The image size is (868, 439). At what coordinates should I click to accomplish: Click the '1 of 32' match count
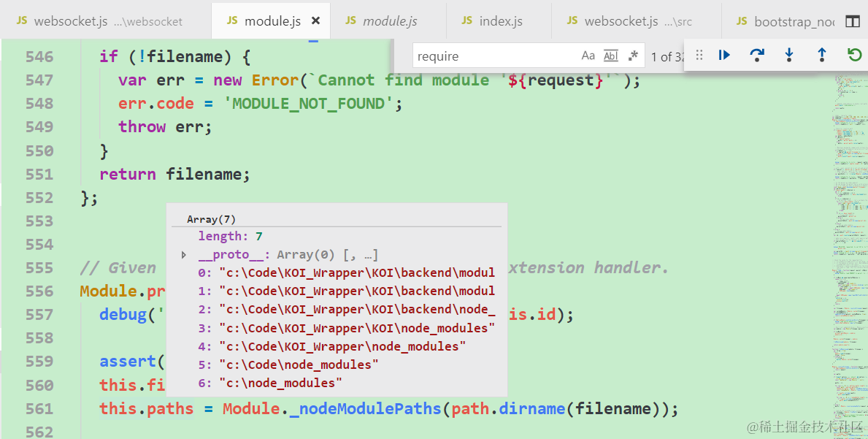[667, 56]
